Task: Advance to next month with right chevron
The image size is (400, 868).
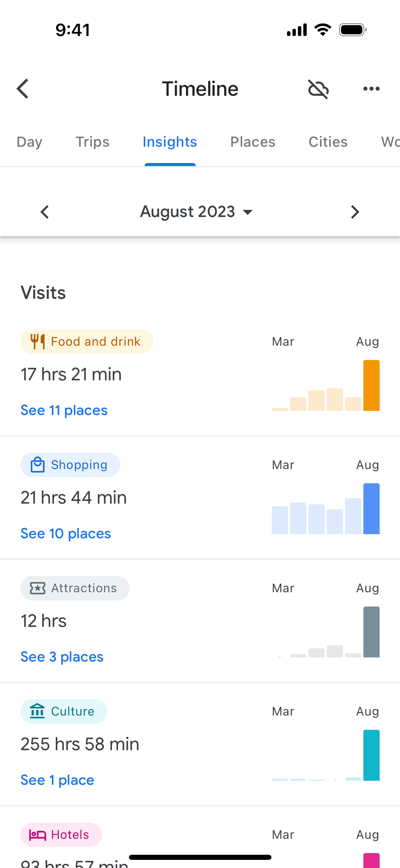Action: pos(355,212)
